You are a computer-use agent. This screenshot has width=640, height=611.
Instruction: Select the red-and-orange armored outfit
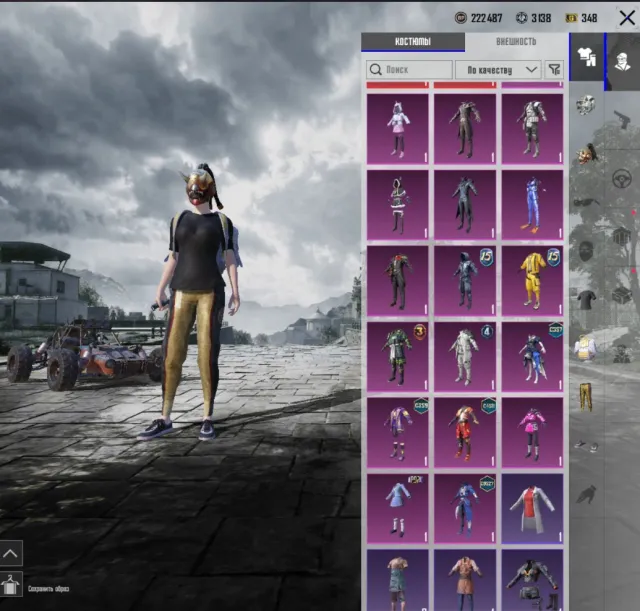(465, 433)
